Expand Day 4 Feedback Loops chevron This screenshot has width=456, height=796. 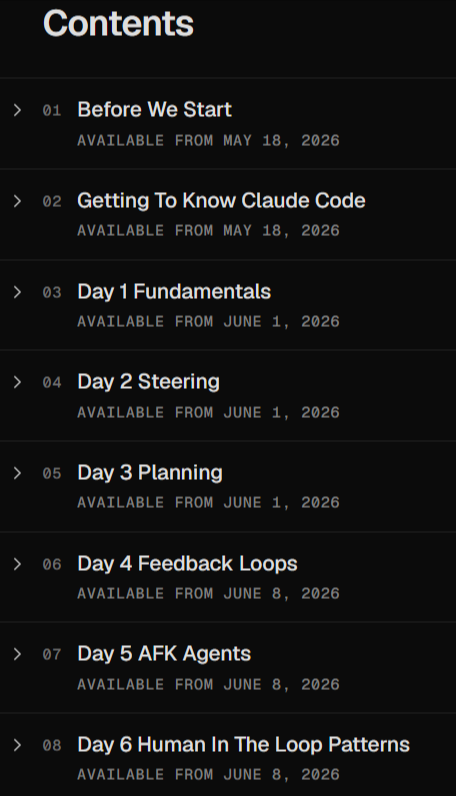(17, 564)
